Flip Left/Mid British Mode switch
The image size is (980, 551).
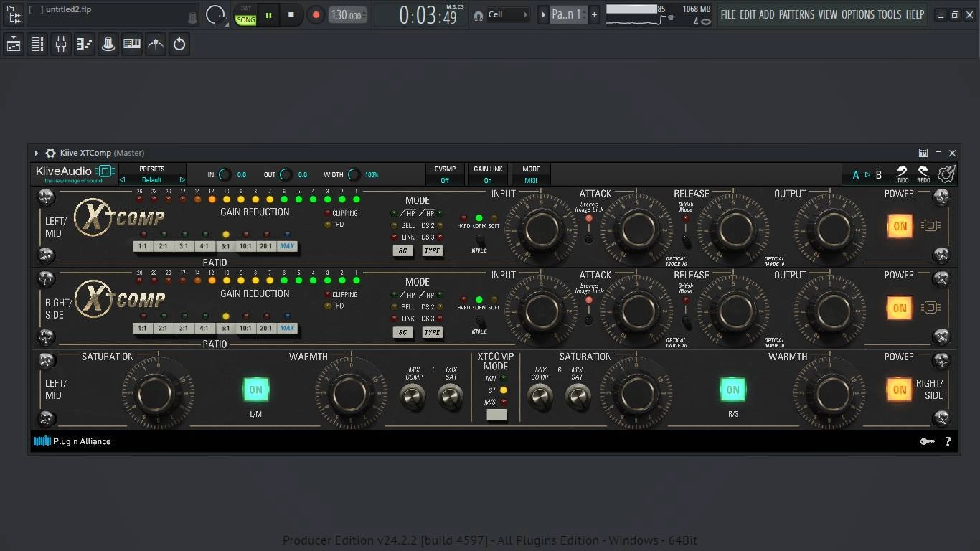[686, 240]
